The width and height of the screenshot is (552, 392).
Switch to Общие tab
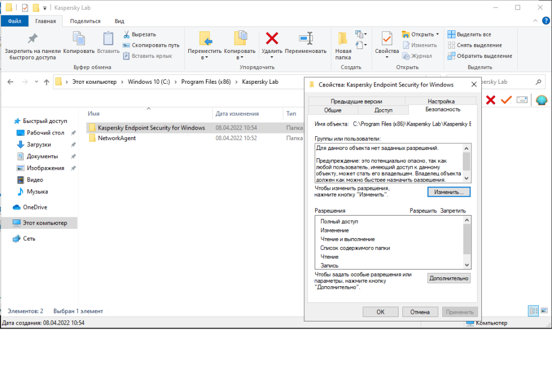pyautogui.click(x=333, y=110)
